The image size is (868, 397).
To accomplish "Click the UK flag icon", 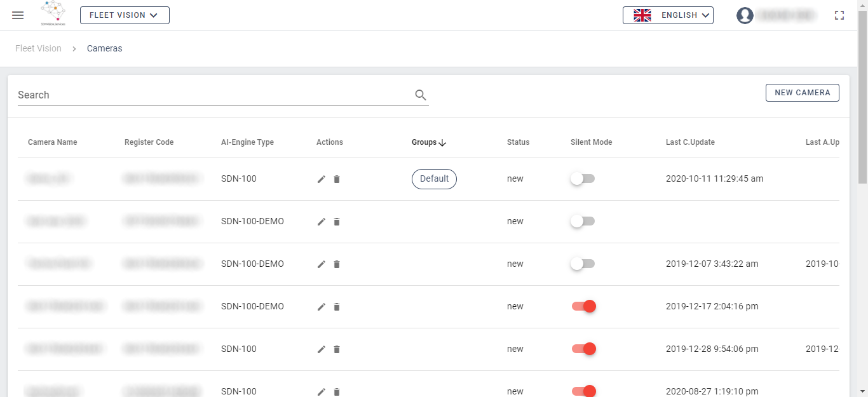I will 642,15.
